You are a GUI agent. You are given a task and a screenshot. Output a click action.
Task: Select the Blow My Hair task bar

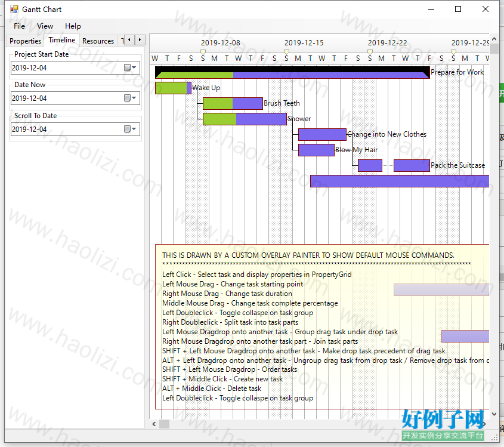pos(316,150)
